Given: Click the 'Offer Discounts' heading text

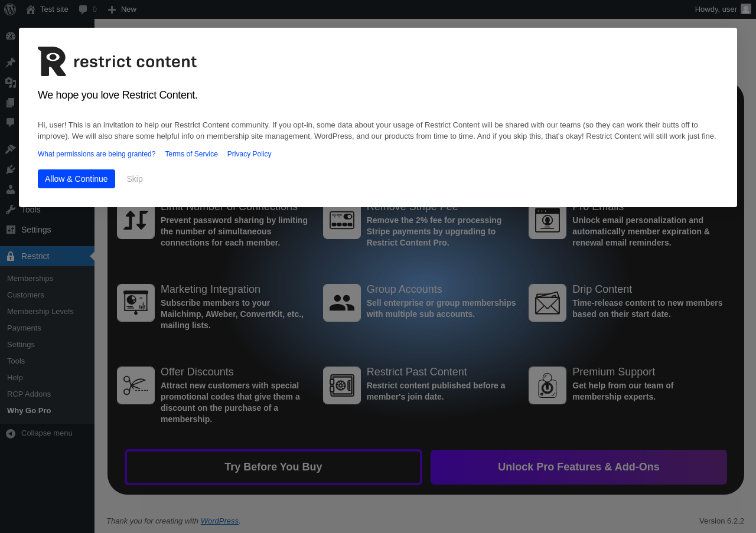Looking at the screenshot, I should pos(197,372).
